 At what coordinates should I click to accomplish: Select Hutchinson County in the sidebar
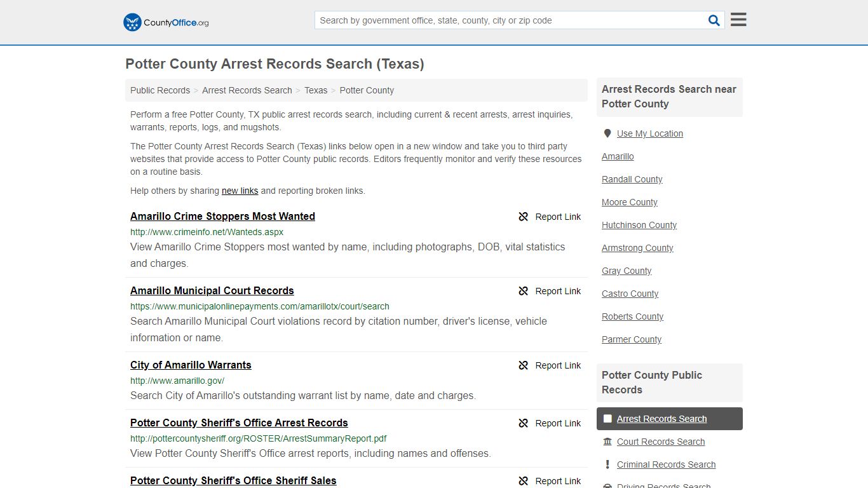tap(639, 225)
